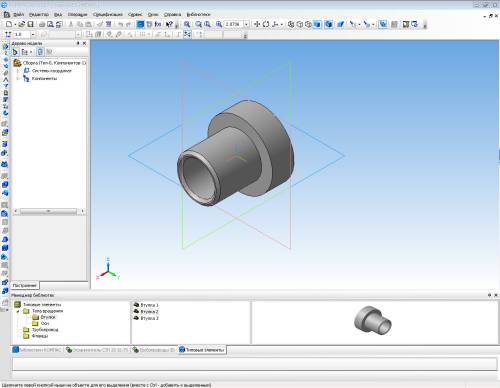Open Print Preview from the toolbar

pyautogui.click(x=50, y=24)
